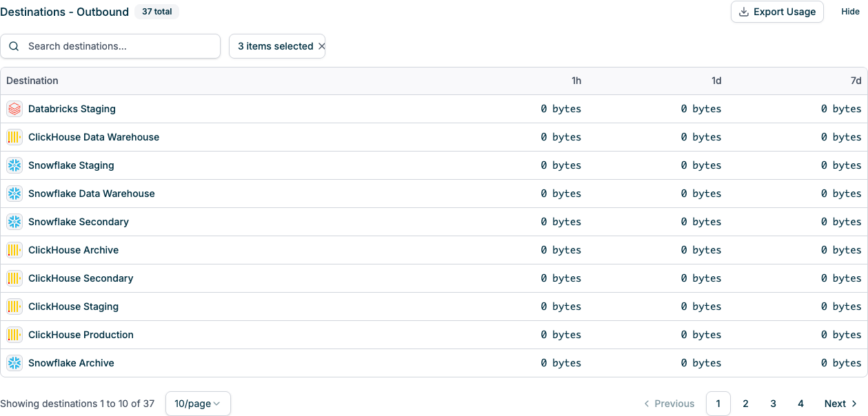
Task: Click the Snowflake Archive icon
Action: click(x=14, y=363)
